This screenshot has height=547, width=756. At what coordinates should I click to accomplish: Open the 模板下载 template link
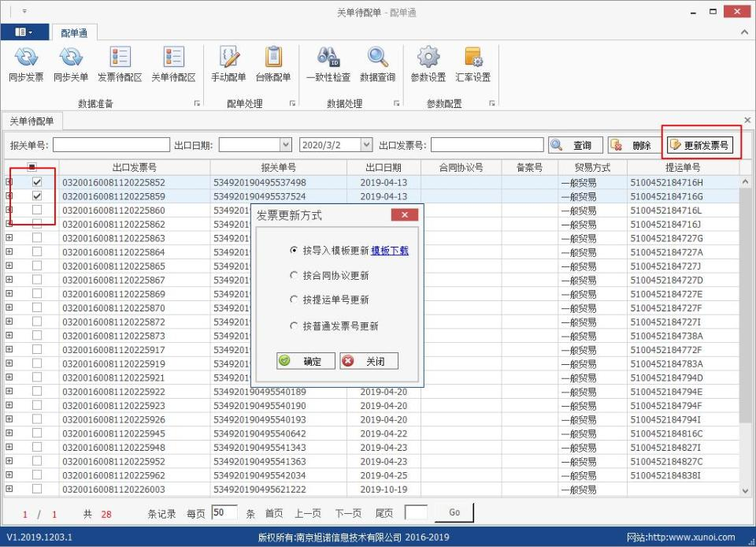tap(390, 251)
